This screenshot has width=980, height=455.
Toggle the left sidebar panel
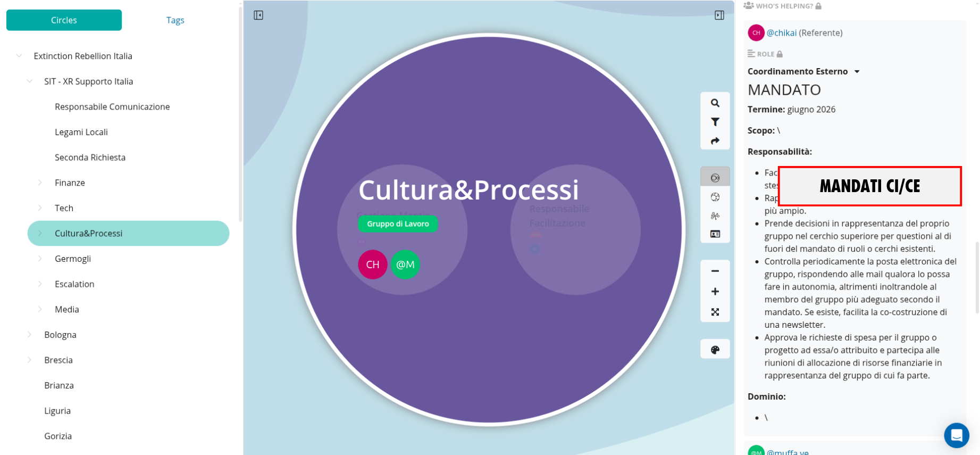coord(258,15)
